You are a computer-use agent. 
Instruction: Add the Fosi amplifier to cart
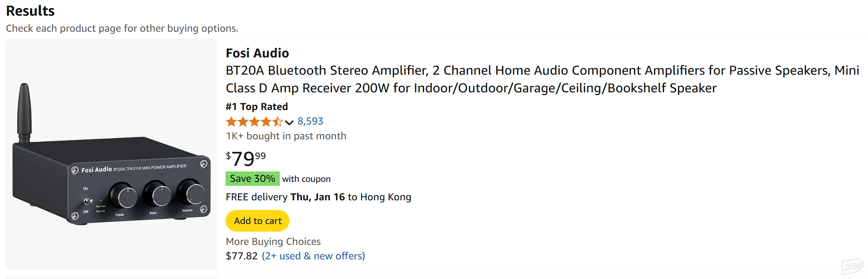[x=257, y=221]
